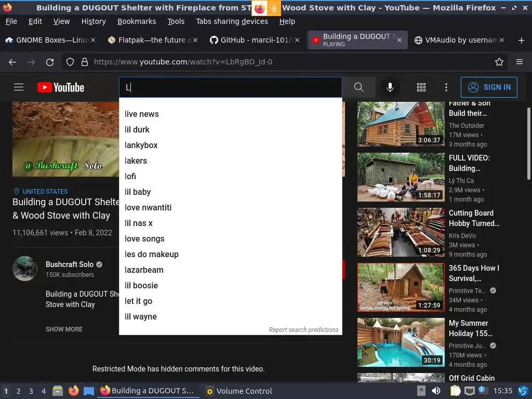The height and width of the screenshot is (399, 532).
Task: Select the 'let it go' suggestion
Action: point(230,301)
